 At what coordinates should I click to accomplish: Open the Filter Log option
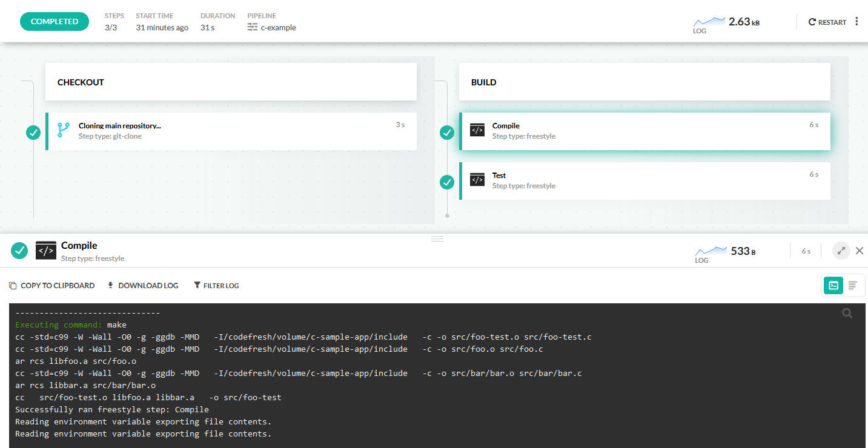[x=216, y=285]
